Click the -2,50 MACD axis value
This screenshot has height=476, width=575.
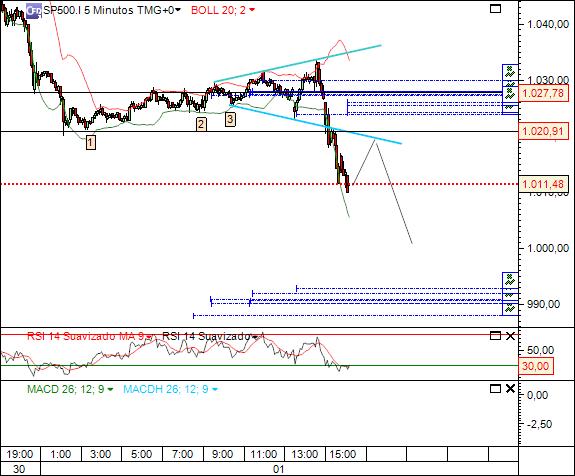[x=540, y=424]
